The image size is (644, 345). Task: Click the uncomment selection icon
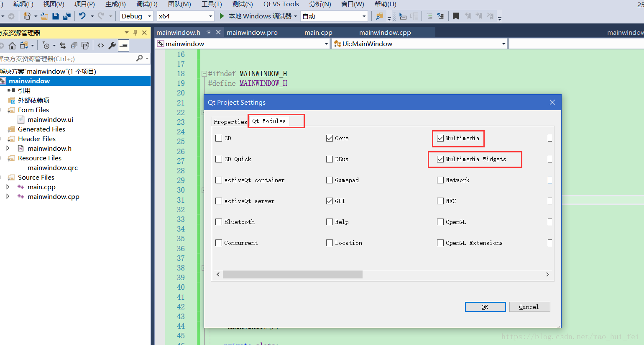pyautogui.click(x=440, y=16)
